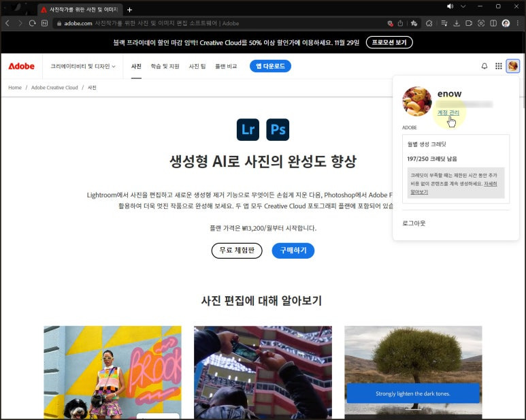
Task: Open the 사진 팁 menu item
Action: (197, 67)
